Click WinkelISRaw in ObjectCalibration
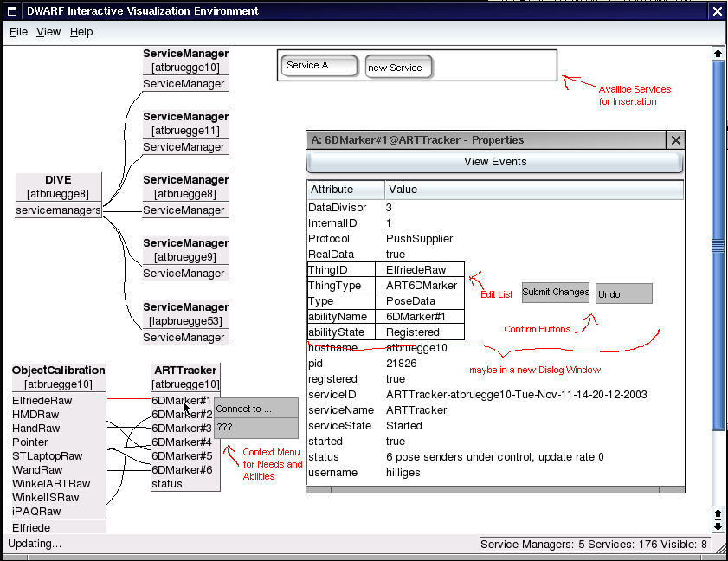 click(59, 498)
